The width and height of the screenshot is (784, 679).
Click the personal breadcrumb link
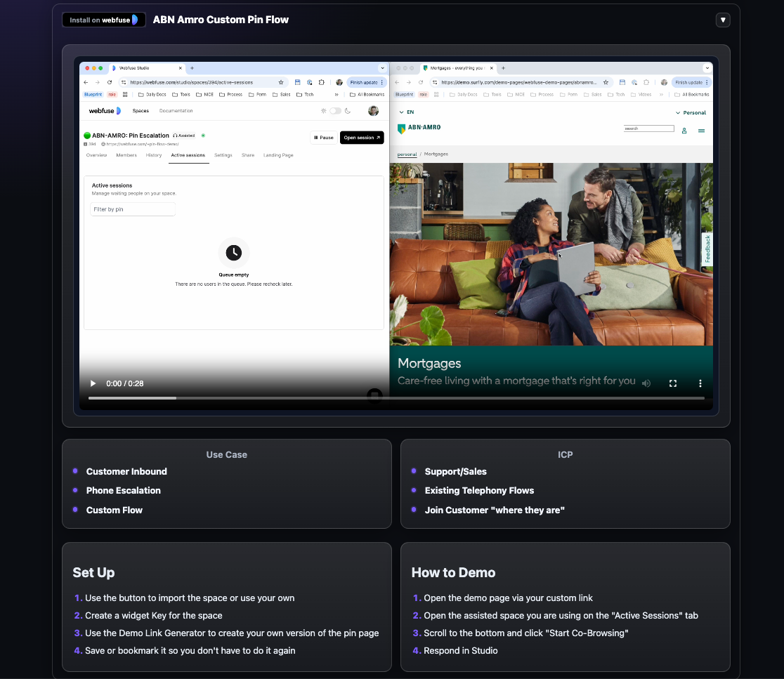(407, 154)
